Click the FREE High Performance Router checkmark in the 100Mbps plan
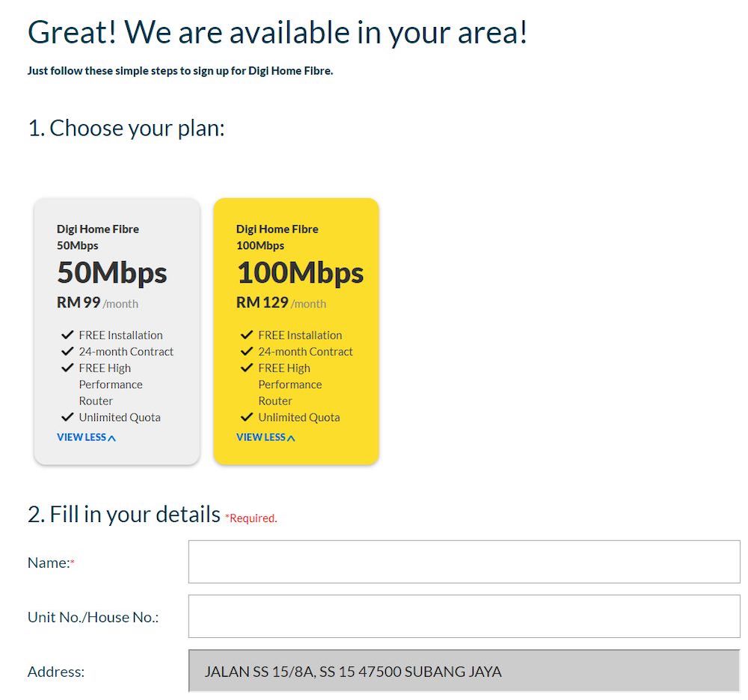The image size is (748, 700). pyautogui.click(x=247, y=368)
